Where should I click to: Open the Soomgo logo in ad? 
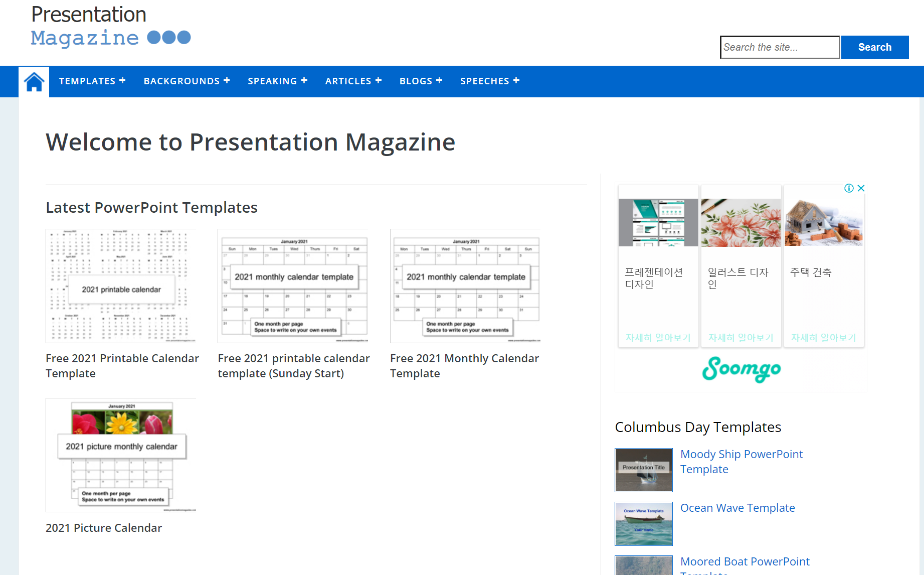click(x=741, y=369)
